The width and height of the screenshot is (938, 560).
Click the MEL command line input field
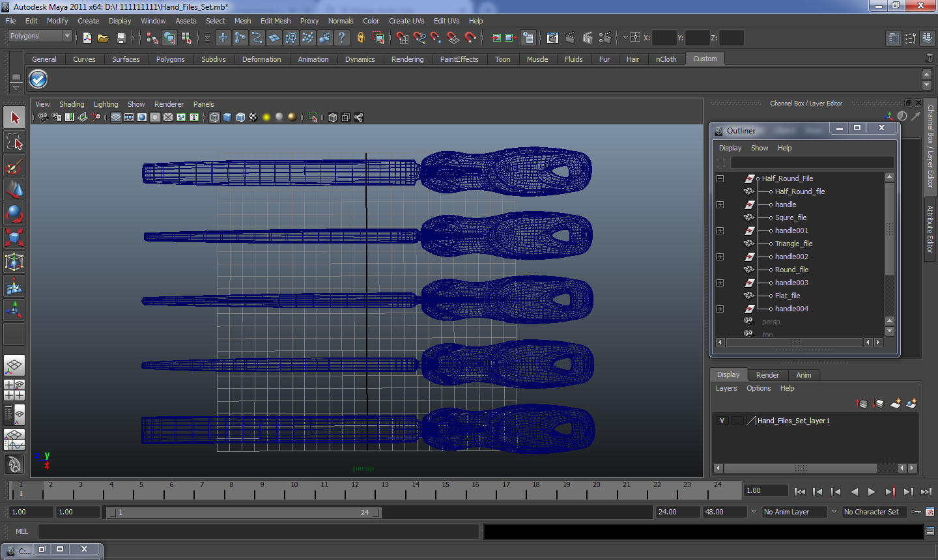(x=259, y=531)
